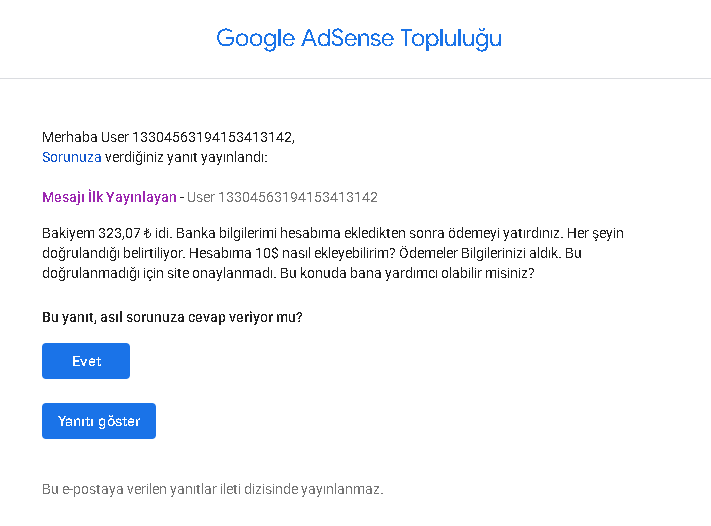This screenshot has height=526, width=711.
Task: Click the phrase site onaylanmadı in the message
Action: tap(221, 273)
